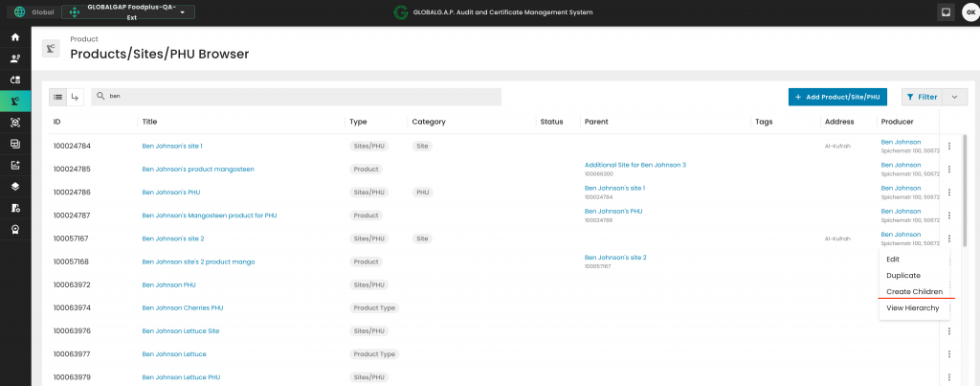Open the inbox icon in top bar

click(946, 12)
